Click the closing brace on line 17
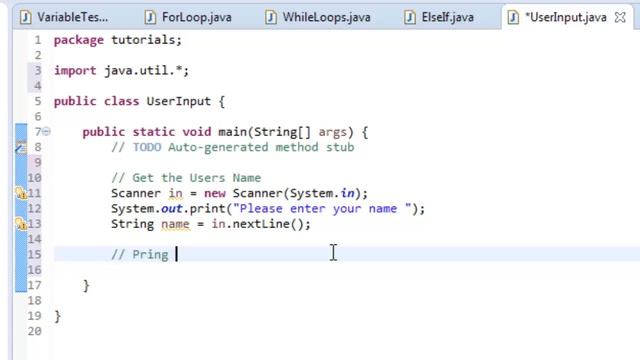The height and width of the screenshot is (360, 640). [86, 285]
